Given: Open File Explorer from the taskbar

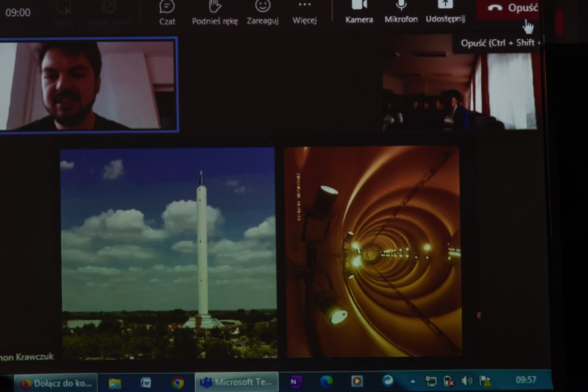Looking at the screenshot, I should tap(115, 383).
